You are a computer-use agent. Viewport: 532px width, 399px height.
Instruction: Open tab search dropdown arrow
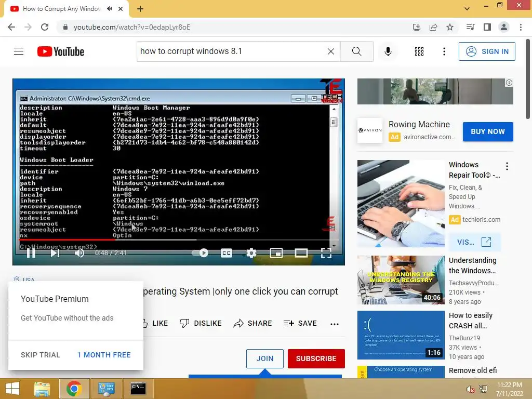pyautogui.click(x=467, y=9)
